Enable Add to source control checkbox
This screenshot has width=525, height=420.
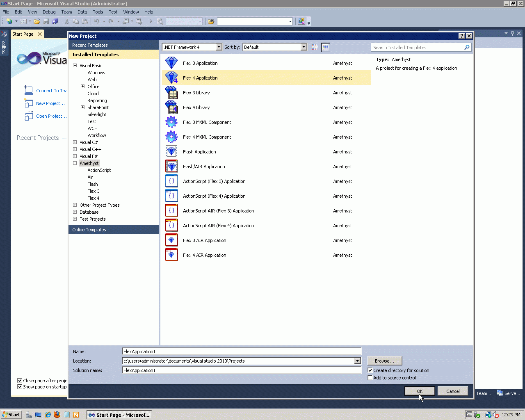pos(370,378)
